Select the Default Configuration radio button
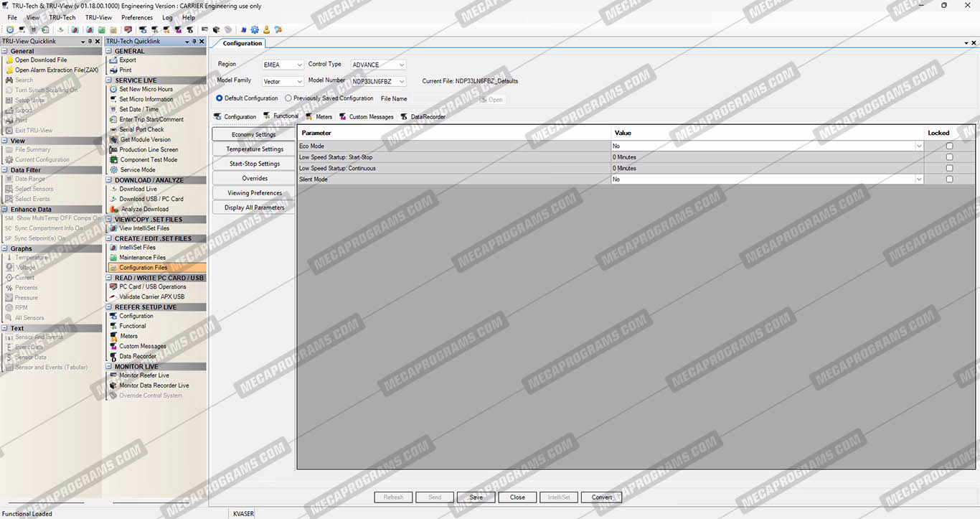The height and width of the screenshot is (519, 980). tap(220, 98)
